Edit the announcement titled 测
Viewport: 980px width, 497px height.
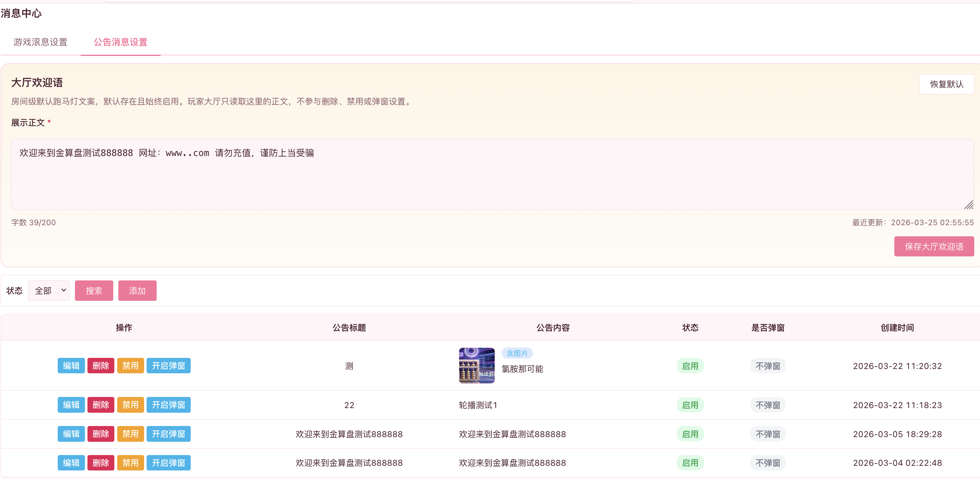point(71,366)
